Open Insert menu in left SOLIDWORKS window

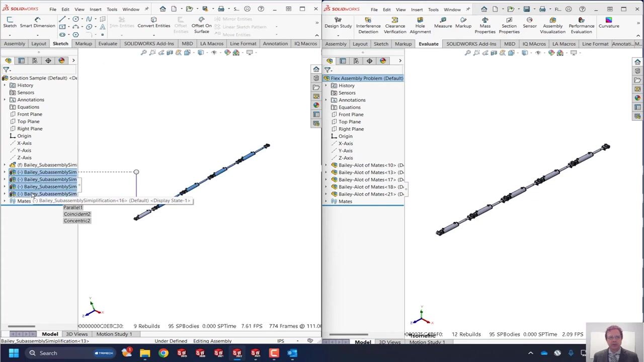pos(95,9)
